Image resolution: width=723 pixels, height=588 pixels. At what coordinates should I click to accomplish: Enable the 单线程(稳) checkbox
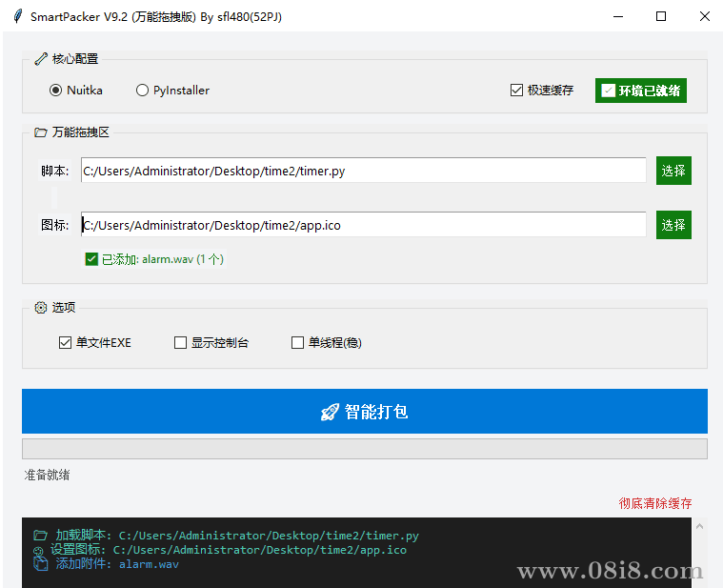pyautogui.click(x=297, y=343)
